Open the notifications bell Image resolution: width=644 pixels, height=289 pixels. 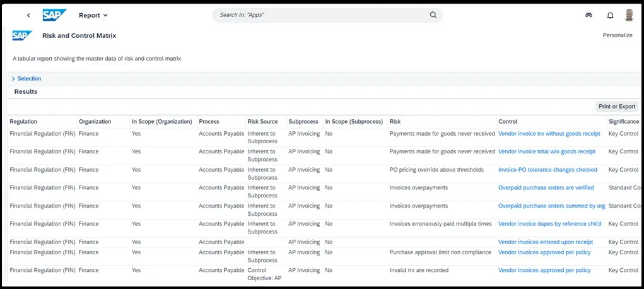[x=610, y=15]
